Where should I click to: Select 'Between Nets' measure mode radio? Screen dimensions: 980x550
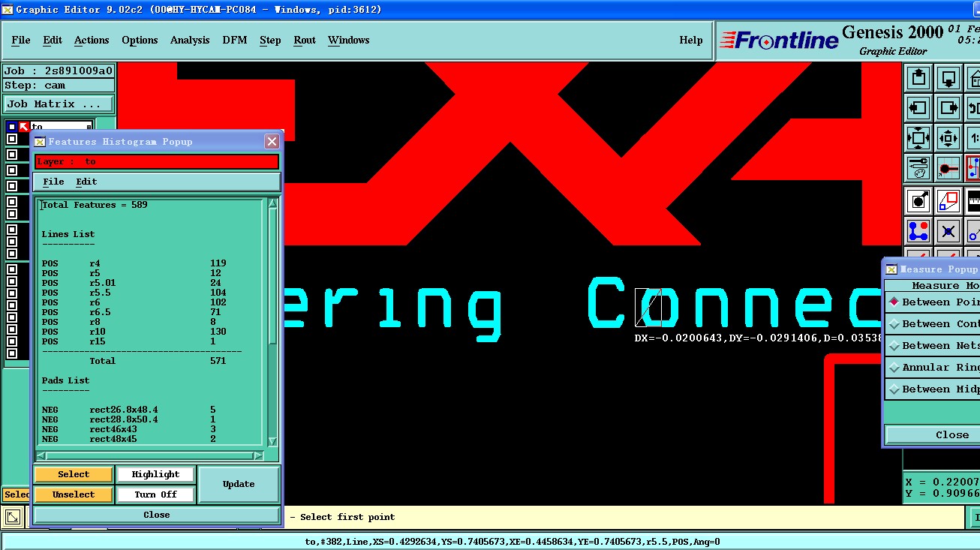point(894,345)
